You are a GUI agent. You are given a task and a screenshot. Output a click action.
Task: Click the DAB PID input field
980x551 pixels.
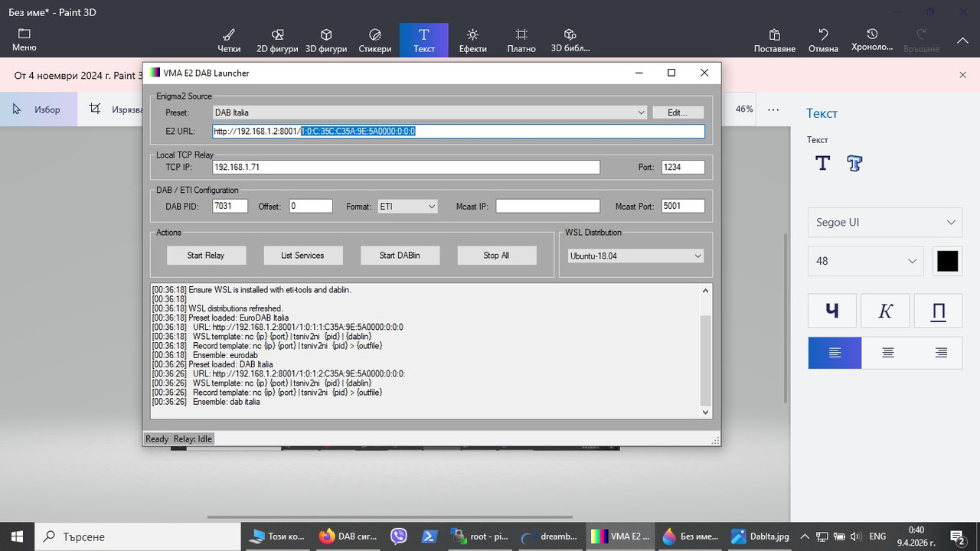[x=230, y=206]
